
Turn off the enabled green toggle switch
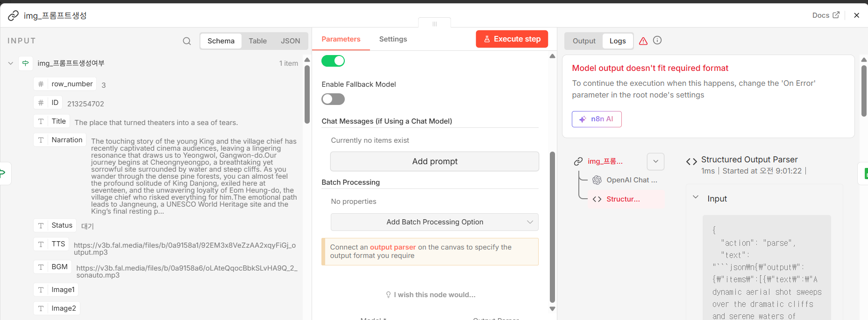pos(333,61)
